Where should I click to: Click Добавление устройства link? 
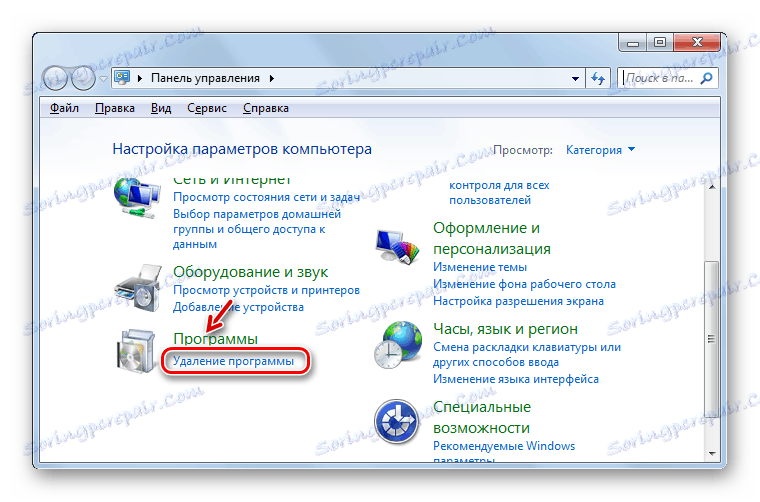[x=238, y=307]
